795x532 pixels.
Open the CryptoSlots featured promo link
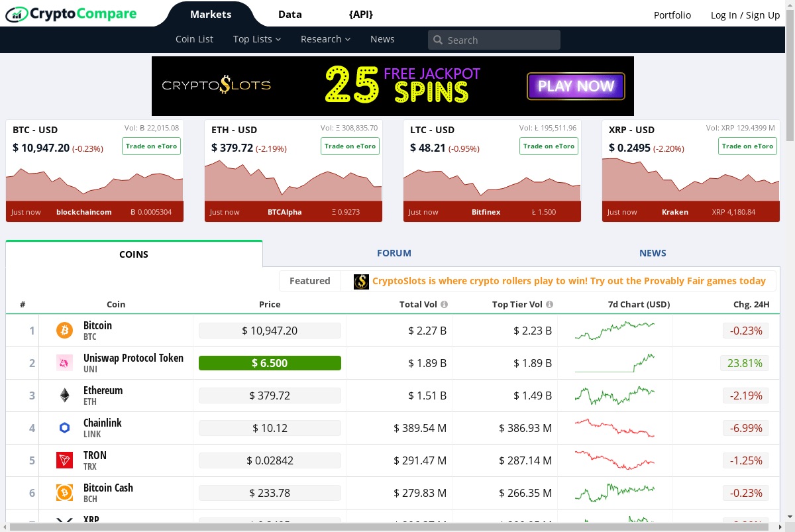(x=569, y=281)
